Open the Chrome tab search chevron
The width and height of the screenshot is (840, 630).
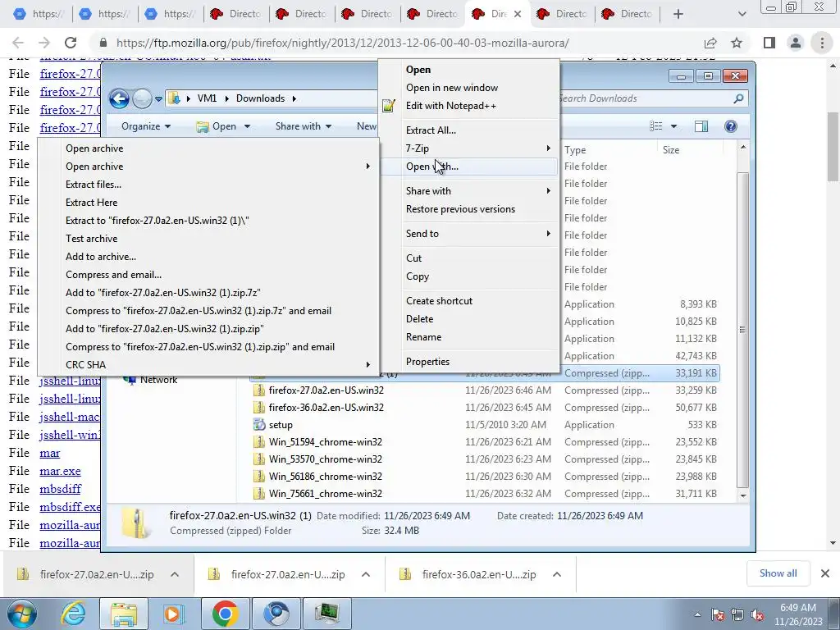742,14
